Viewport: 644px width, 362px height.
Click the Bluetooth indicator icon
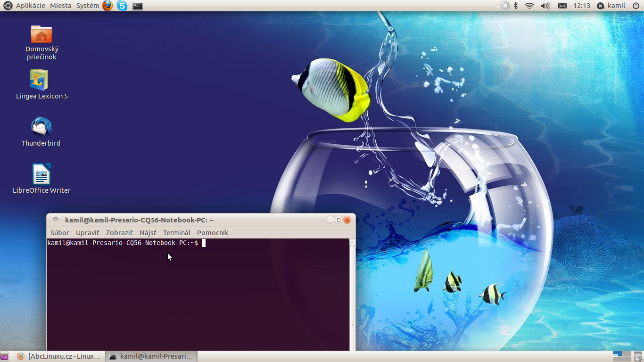(x=516, y=6)
